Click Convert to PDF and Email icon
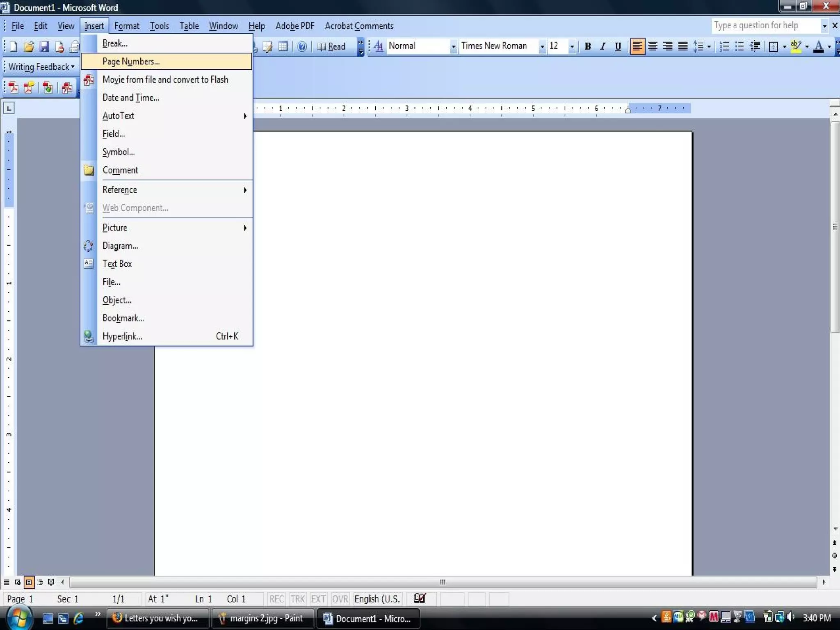840x630 pixels. click(29, 87)
